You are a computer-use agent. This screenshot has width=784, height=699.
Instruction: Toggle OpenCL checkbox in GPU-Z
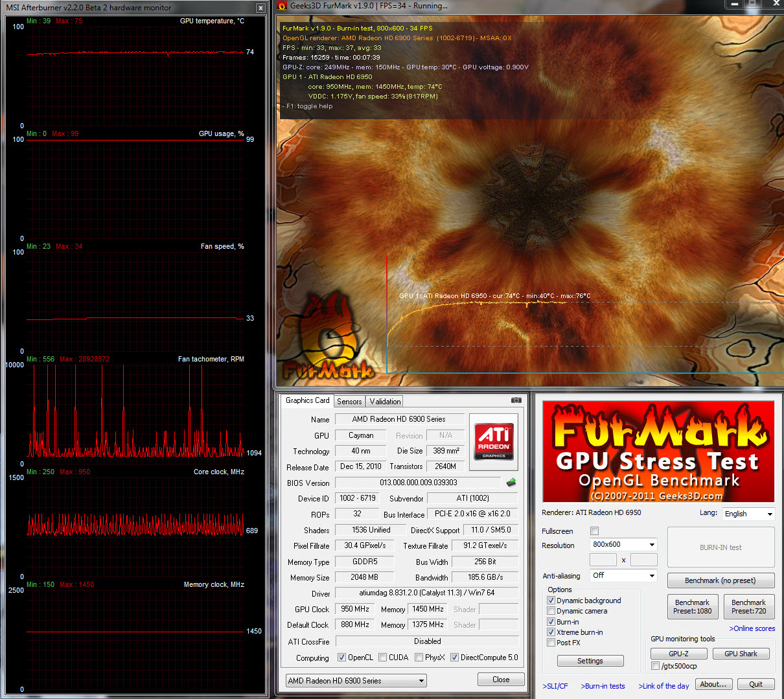click(341, 658)
